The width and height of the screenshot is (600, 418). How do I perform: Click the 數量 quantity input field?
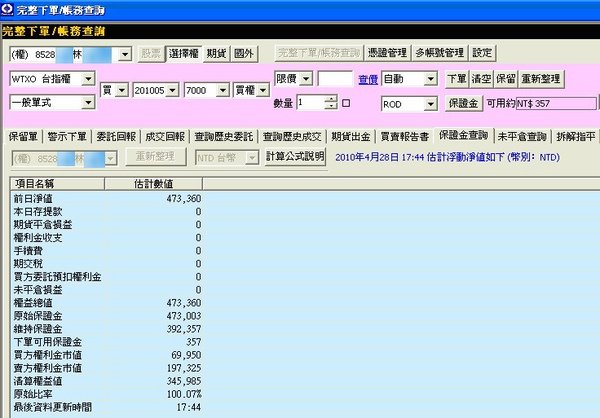click(x=310, y=103)
